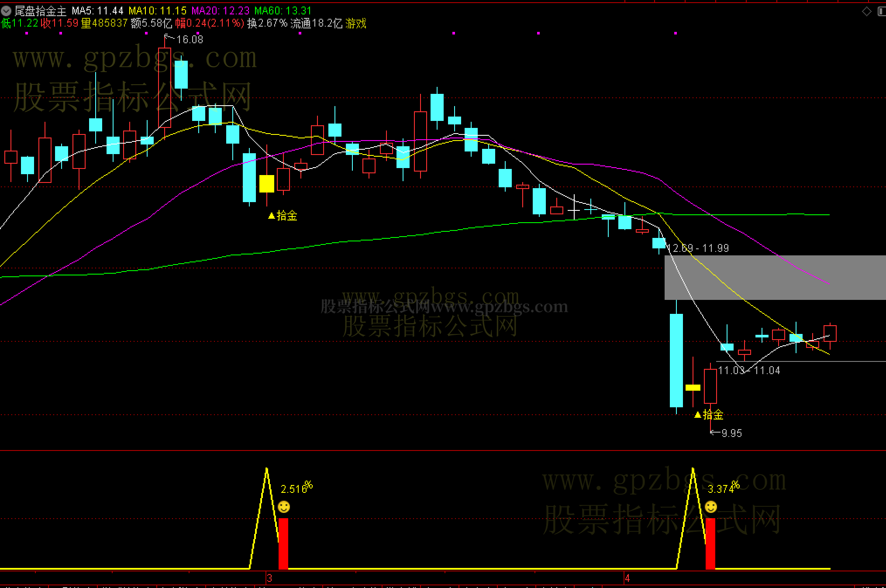Click the low price 低11.22 value
886x588 pixels.
pos(20,23)
